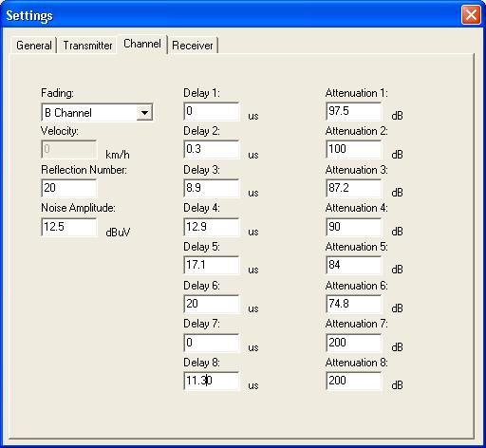The image size is (486, 448).
Task: Click the Attenuation 8 input field
Action: tap(354, 381)
